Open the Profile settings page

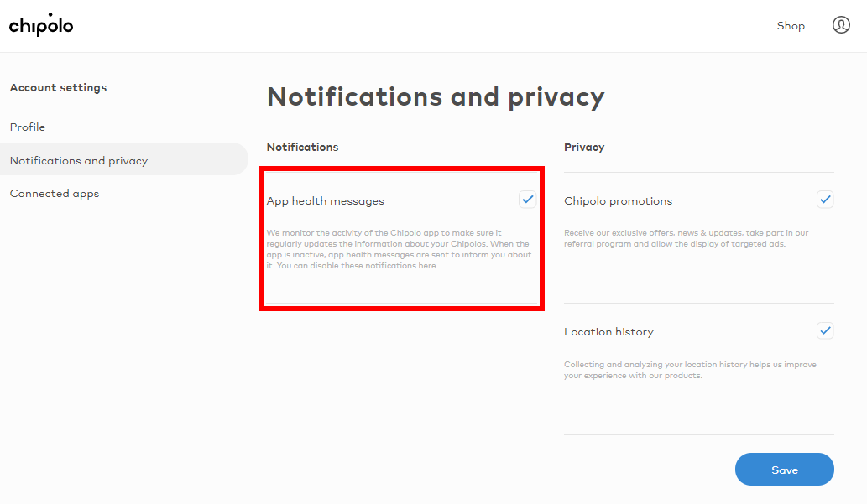28,127
